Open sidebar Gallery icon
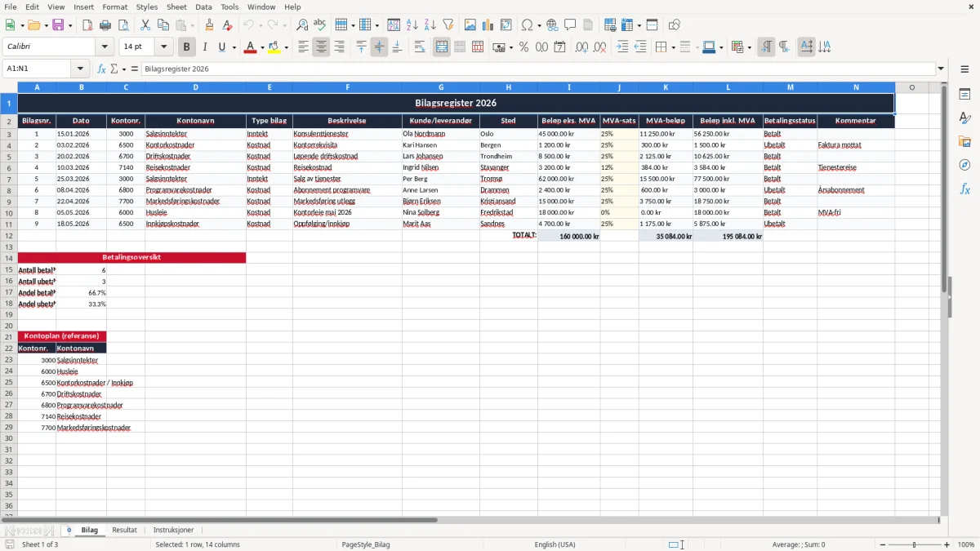Image resolution: width=980 pixels, height=551 pixels. pyautogui.click(x=964, y=141)
